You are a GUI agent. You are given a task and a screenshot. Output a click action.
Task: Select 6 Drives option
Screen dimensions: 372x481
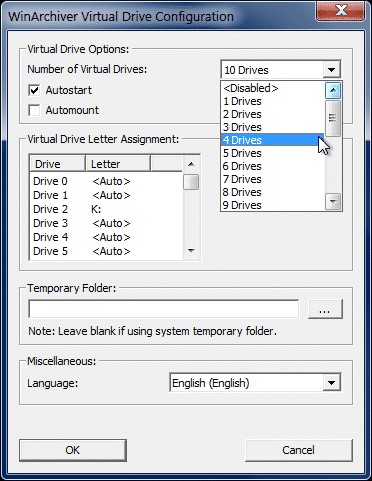pyautogui.click(x=273, y=166)
